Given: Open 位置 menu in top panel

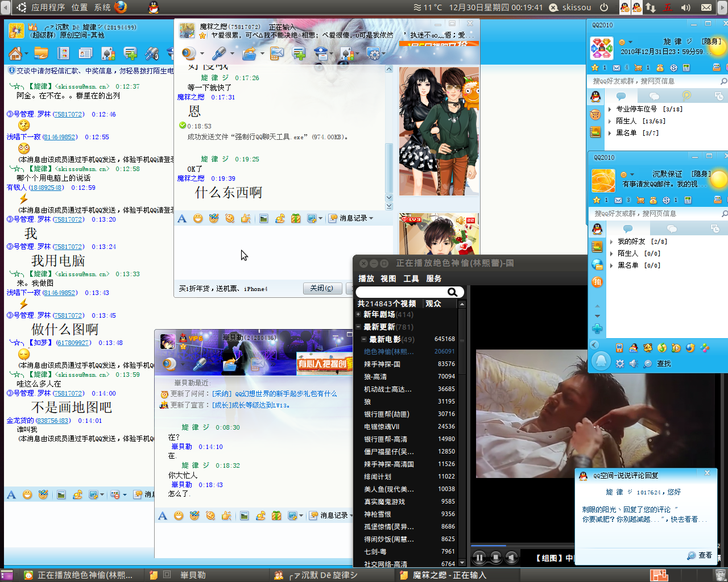Looking at the screenshot, I should (x=80, y=7).
